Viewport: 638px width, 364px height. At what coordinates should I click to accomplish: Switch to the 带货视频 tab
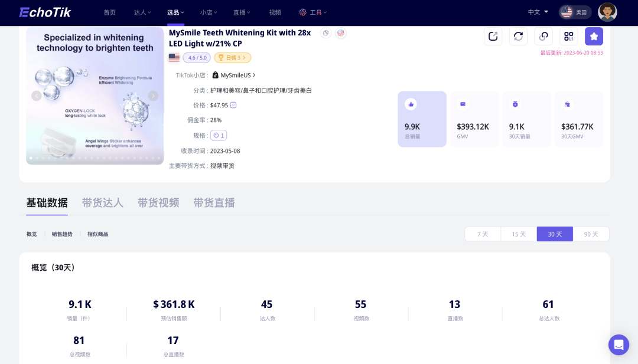(x=158, y=202)
